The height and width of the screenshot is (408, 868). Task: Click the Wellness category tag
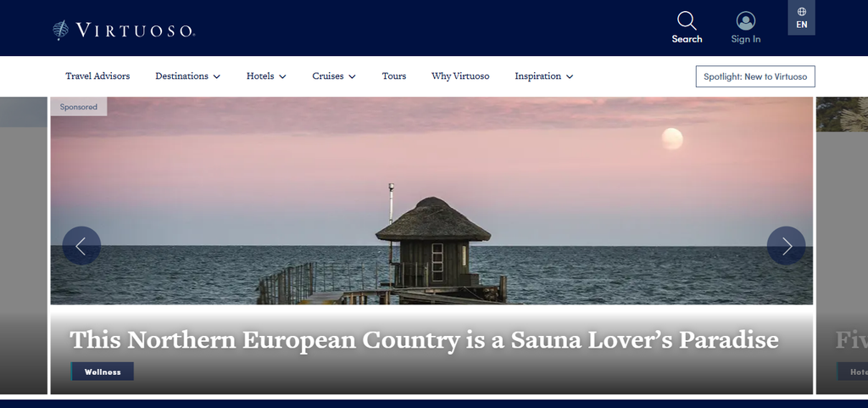[103, 372]
